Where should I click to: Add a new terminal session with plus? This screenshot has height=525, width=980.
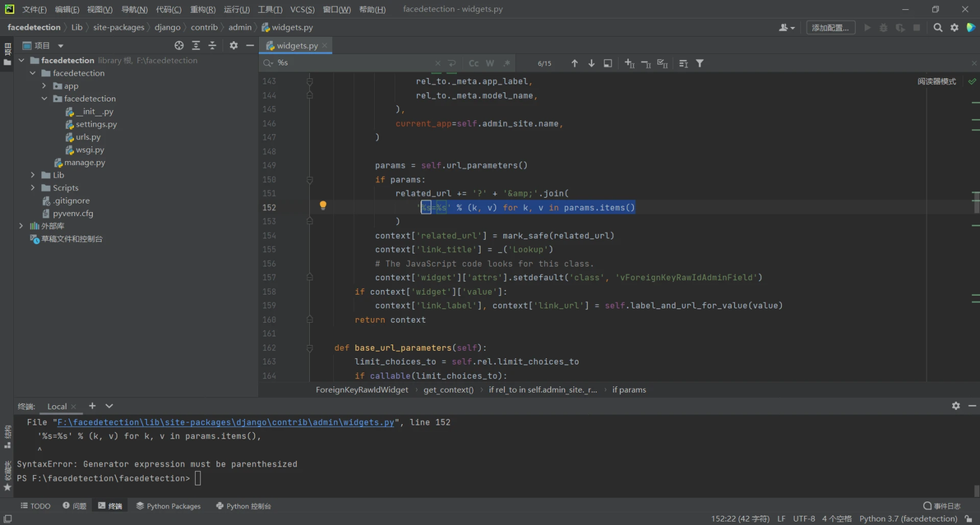point(92,406)
